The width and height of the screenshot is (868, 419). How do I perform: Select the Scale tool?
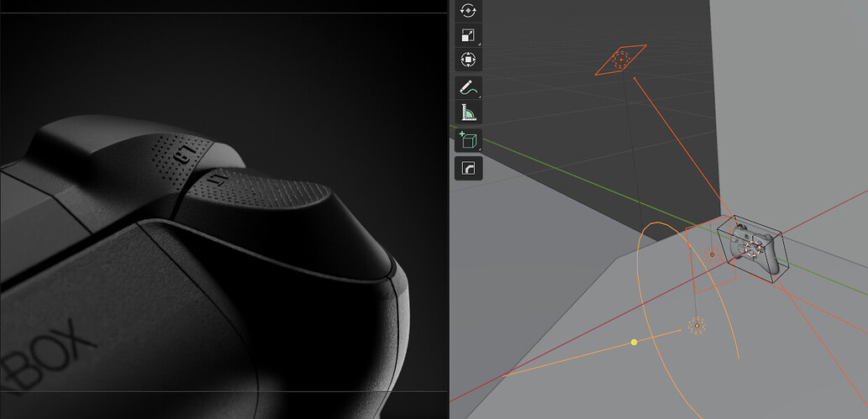[x=468, y=35]
